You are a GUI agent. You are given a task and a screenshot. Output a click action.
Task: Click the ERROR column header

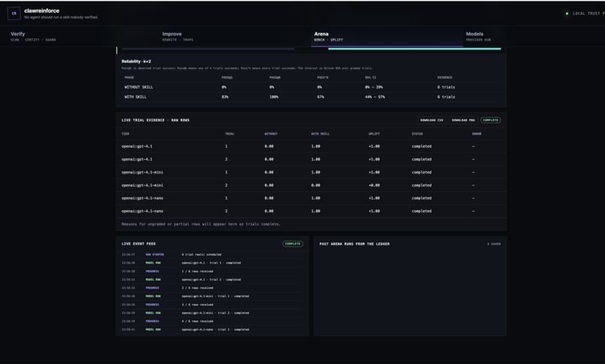[477, 134]
